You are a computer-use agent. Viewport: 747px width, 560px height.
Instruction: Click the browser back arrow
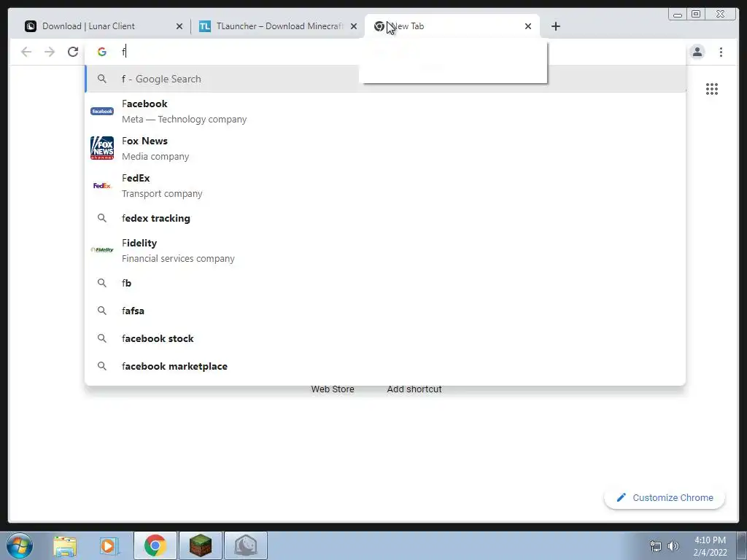(x=26, y=52)
